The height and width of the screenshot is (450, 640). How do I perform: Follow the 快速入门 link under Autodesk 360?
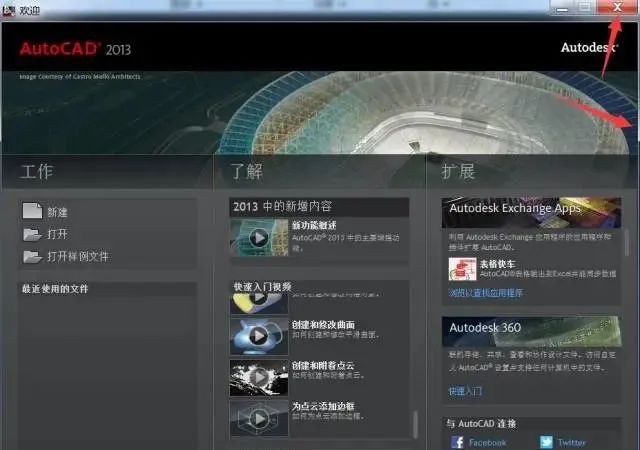[x=465, y=391]
